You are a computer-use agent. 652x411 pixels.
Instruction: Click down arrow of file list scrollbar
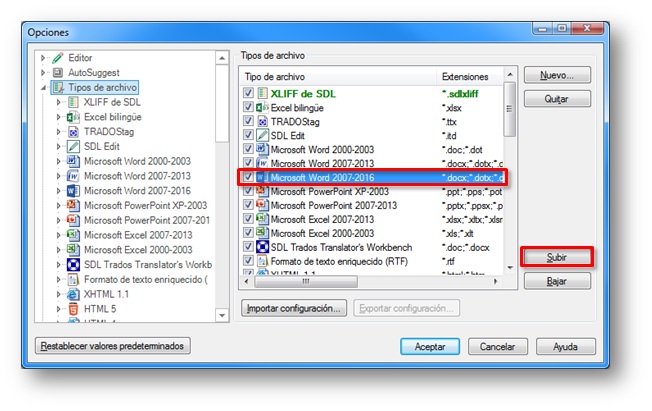(x=510, y=267)
